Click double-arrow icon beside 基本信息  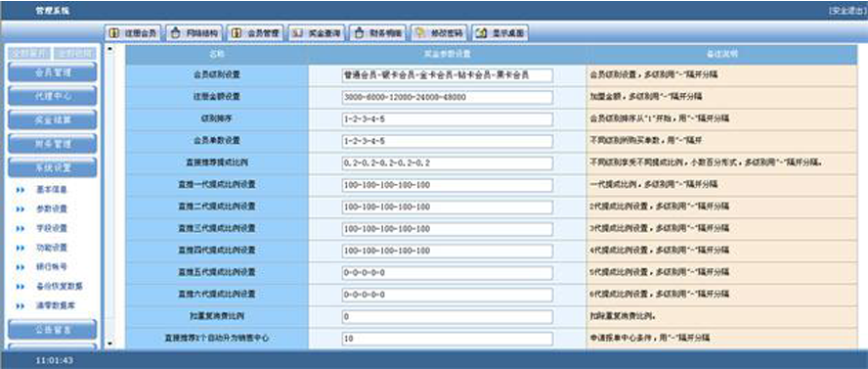tap(21, 190)
